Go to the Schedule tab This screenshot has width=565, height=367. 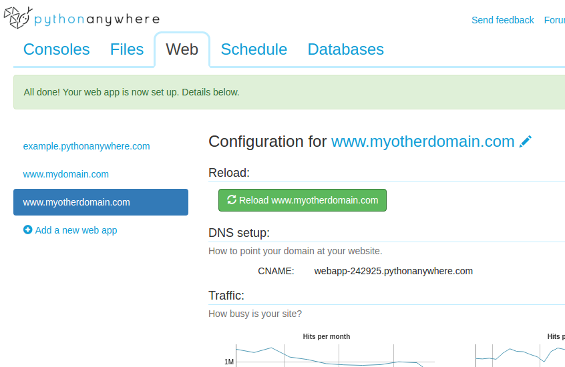point(254,49)
